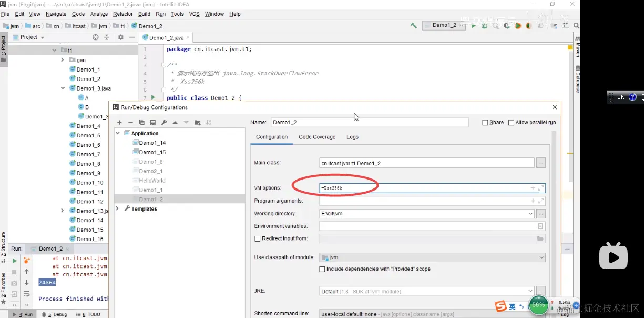644x318 pixels.
Task: Click the Program arguments field
Action: [x=432, y=201]
